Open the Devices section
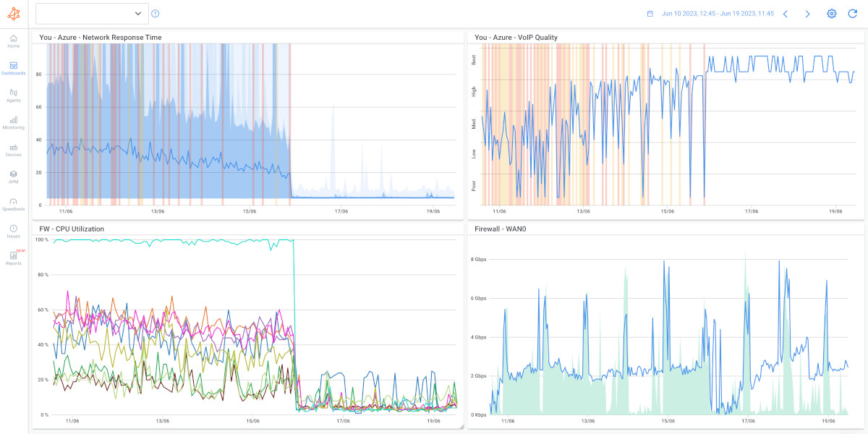The height and width of the screenshot is (434, 868). coord(13,150)
